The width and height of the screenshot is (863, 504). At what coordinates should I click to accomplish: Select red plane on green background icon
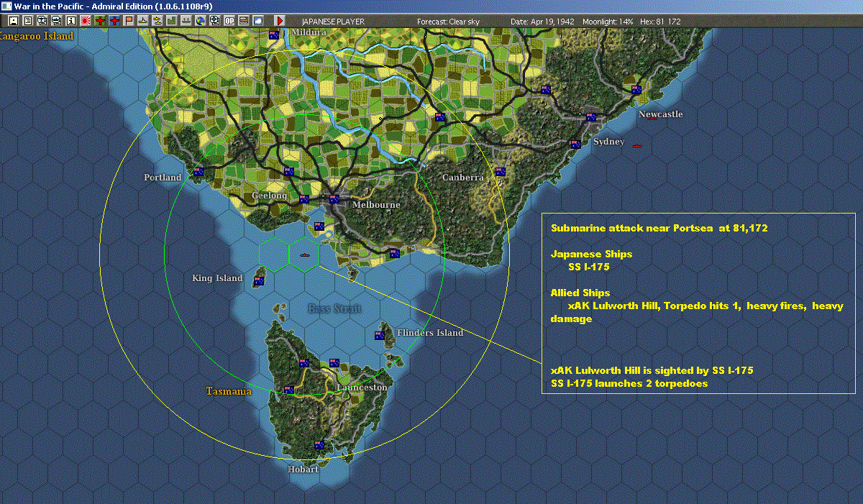click(100, 21)
